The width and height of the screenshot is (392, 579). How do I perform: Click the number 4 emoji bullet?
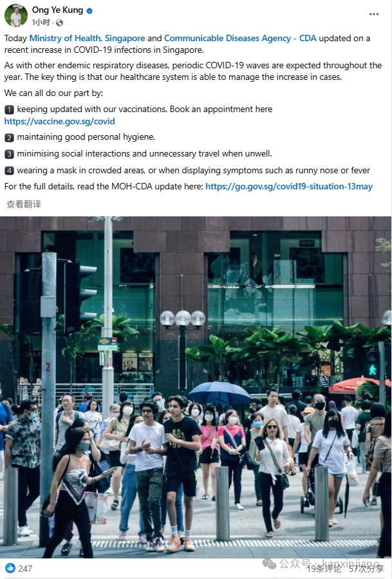(9, 171)
